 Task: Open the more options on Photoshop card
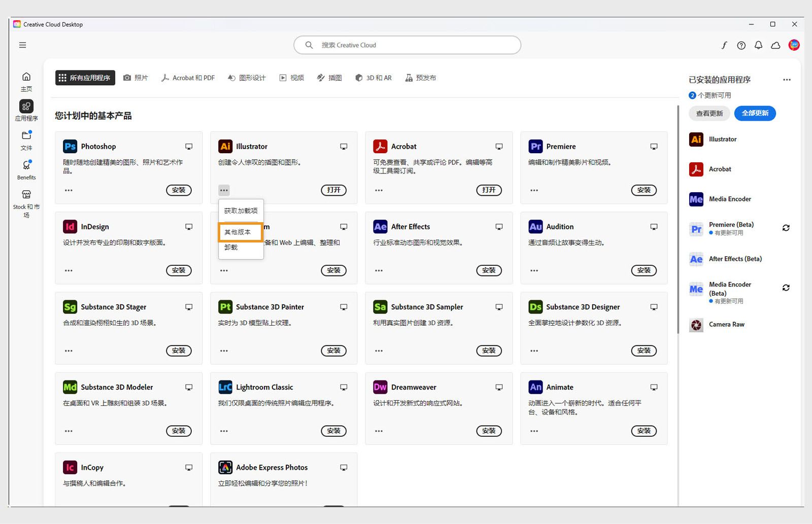(x=69, y=190)
